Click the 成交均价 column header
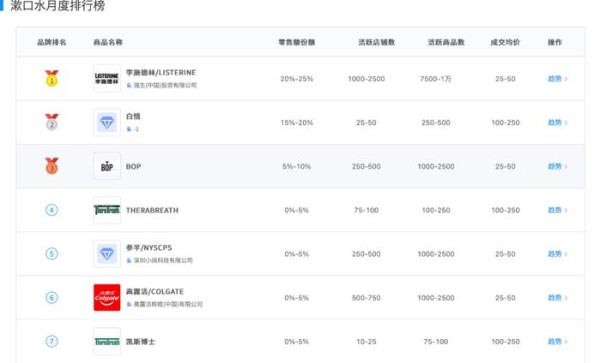600x363 pixels. coord(505,42)
